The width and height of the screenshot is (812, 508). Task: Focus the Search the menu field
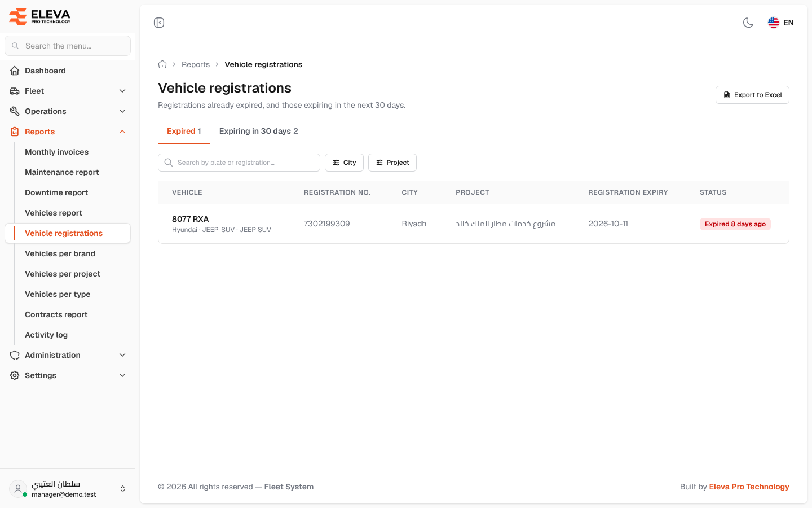click(x=68, y=46)
